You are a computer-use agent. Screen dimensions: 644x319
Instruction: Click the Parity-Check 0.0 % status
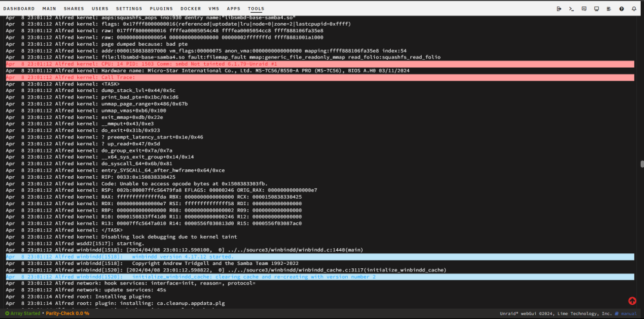[x=68, y=313]
